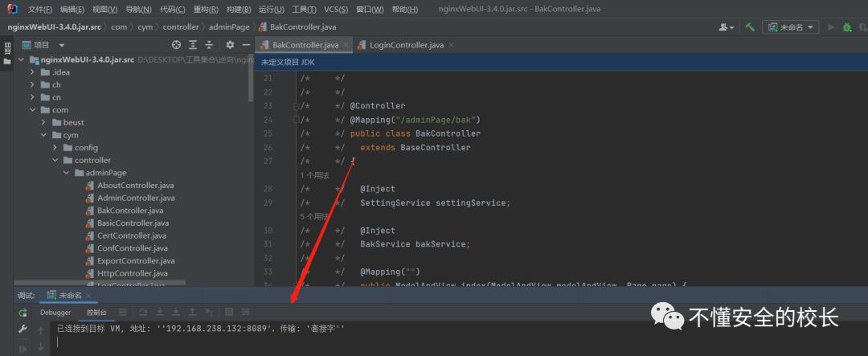This screenshot has width=868, height=356.
Task: Click the step into icon in debug toolbar
Action: point(159,313)
